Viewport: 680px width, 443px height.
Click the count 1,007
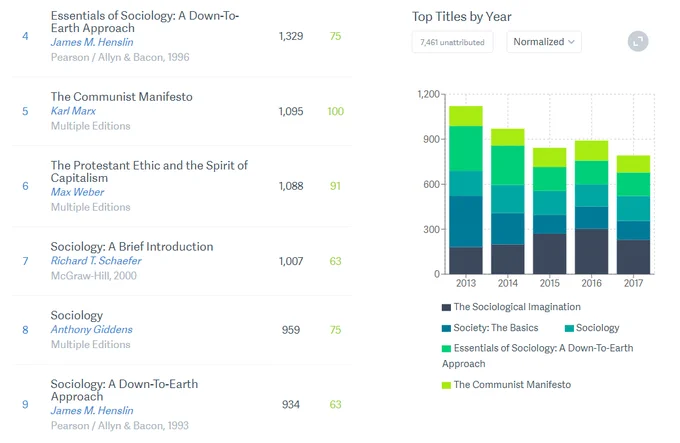tap(291, 261)
